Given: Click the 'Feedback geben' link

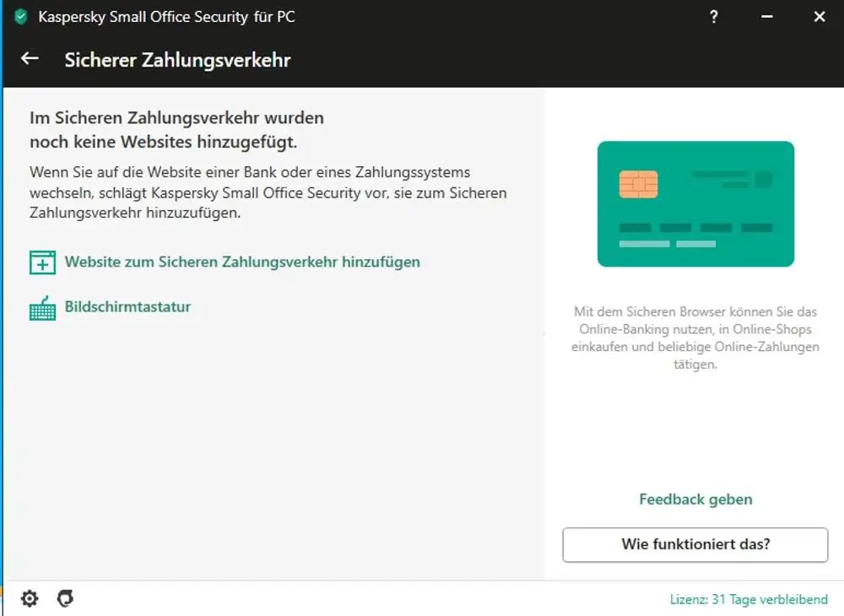Looking at the screenshot, I should pos(695,500).
